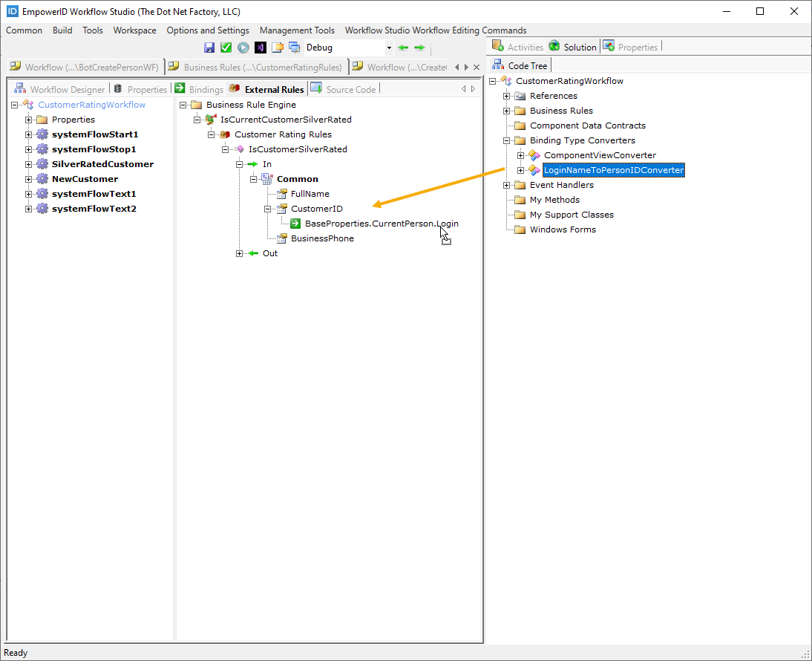Viewport: 812px width, 661px height.
Task: Select the Component Data Contracts folder
Action: tap(587, 126)
